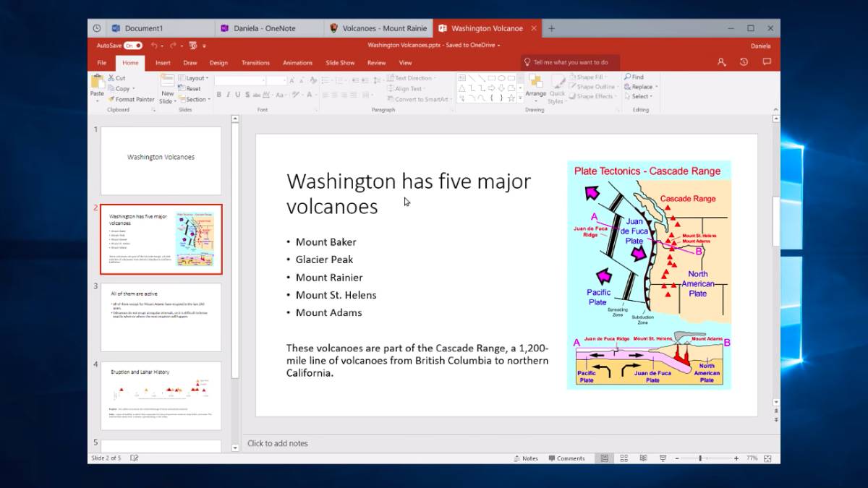Toggle AutoSave switch off

click(x=133, y=45)
